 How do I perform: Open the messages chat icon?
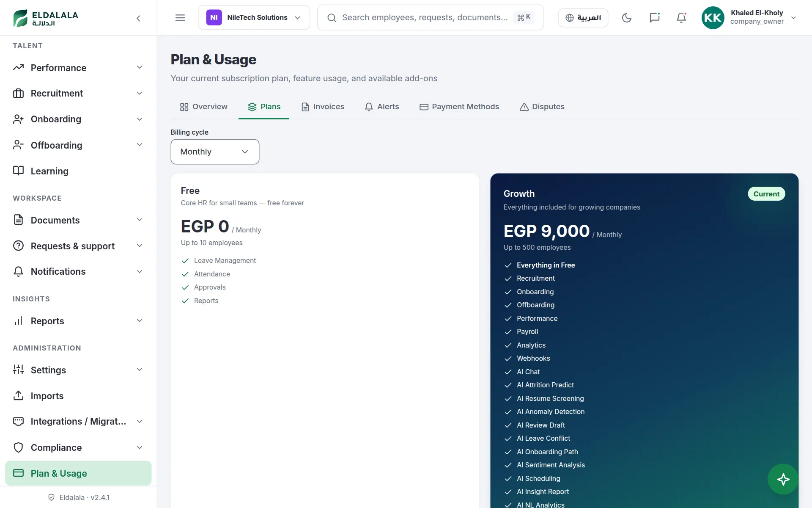654,18
